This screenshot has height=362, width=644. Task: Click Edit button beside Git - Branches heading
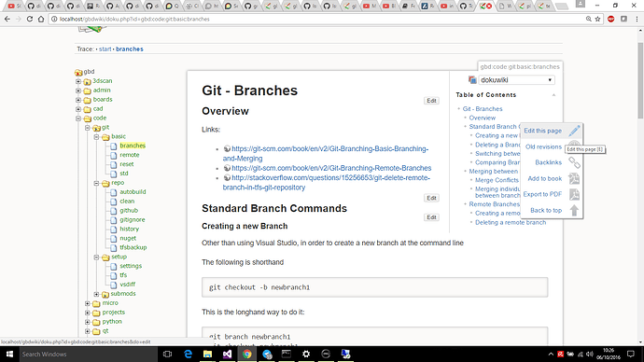coord(431,101)
